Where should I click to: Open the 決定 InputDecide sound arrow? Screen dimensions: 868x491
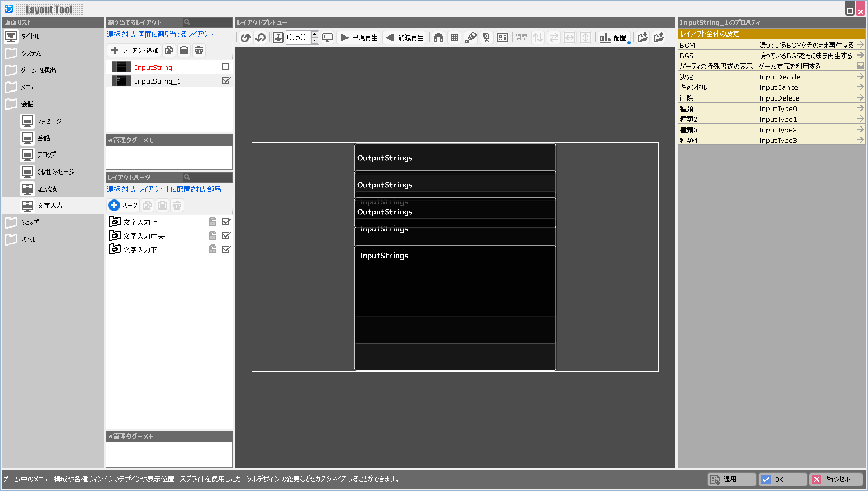[861, 77]
